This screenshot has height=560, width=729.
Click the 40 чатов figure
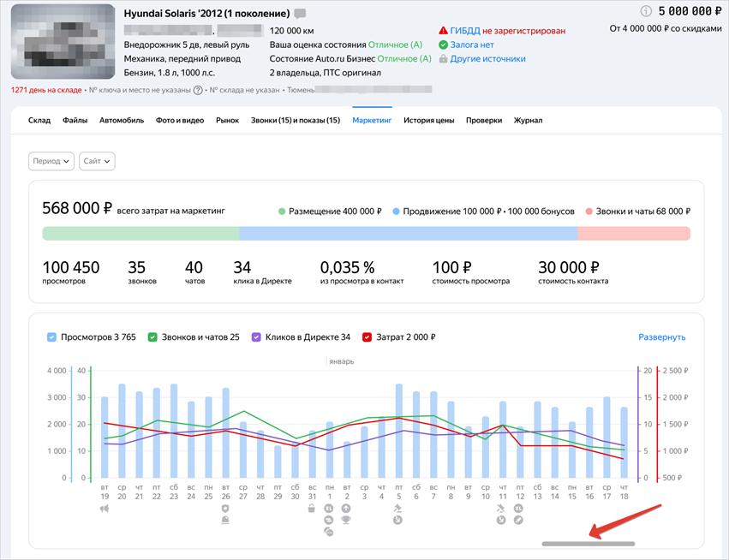point(194,272)
